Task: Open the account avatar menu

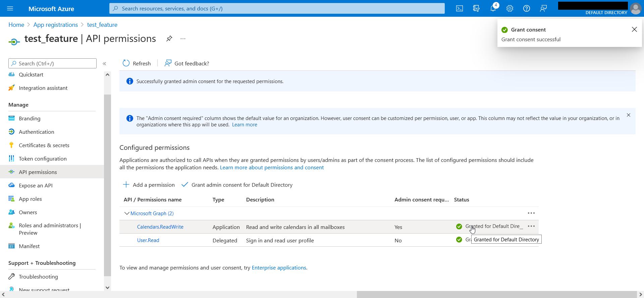Action: [636, 8]
